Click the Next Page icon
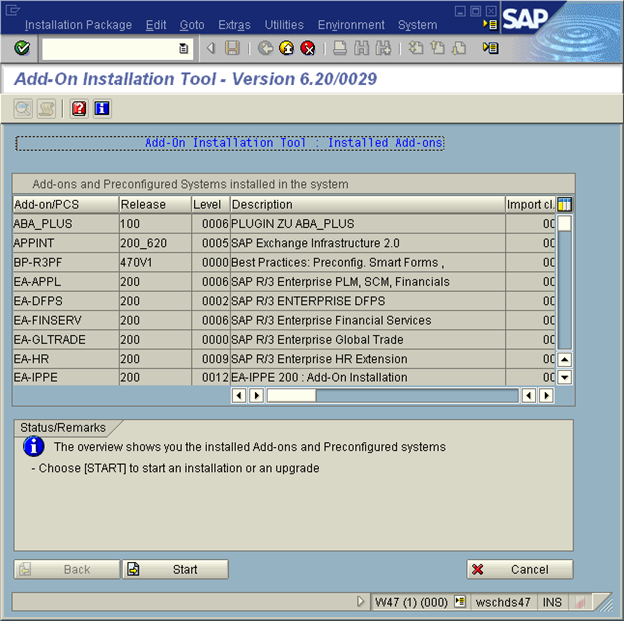This screenshot has height=621, width=624. pyautogui.click(x=459, y=48)
